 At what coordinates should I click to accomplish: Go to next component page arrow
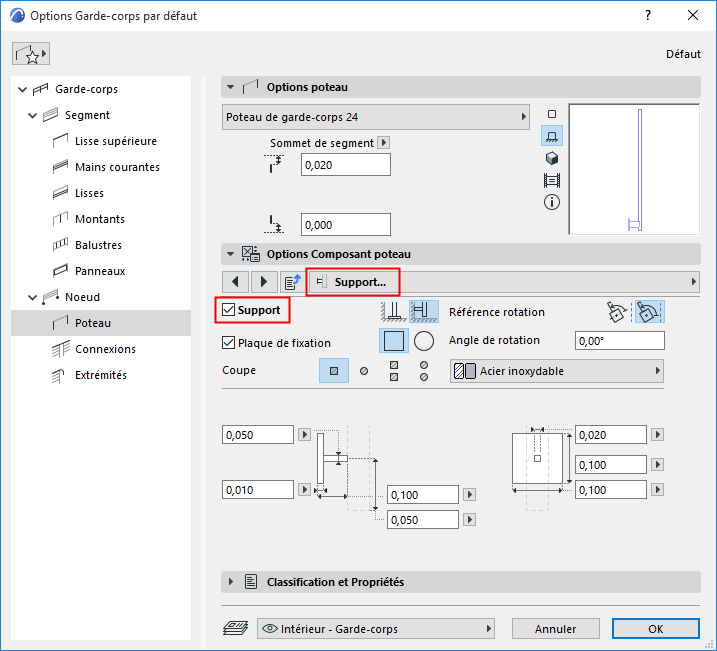coord(263,282)
